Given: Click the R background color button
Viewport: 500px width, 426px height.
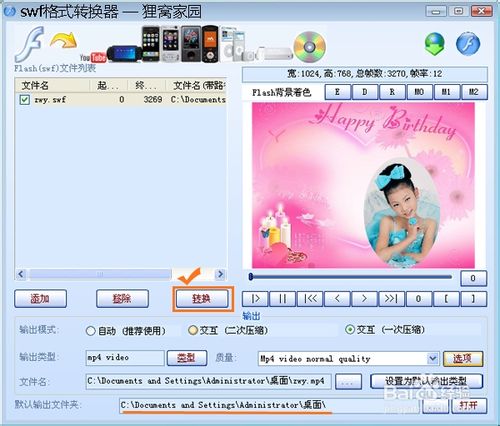Looking at the screenshot, I should tap(392, 92).
